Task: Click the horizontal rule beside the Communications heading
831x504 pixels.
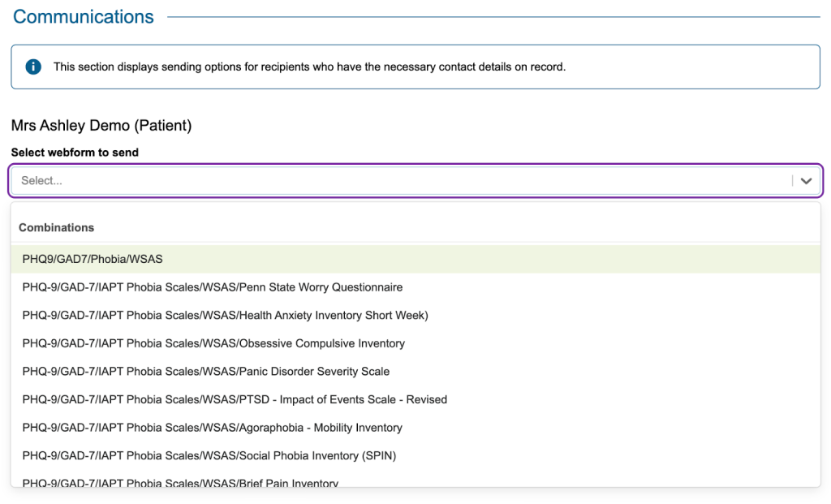Action: (x=495, y=17)
